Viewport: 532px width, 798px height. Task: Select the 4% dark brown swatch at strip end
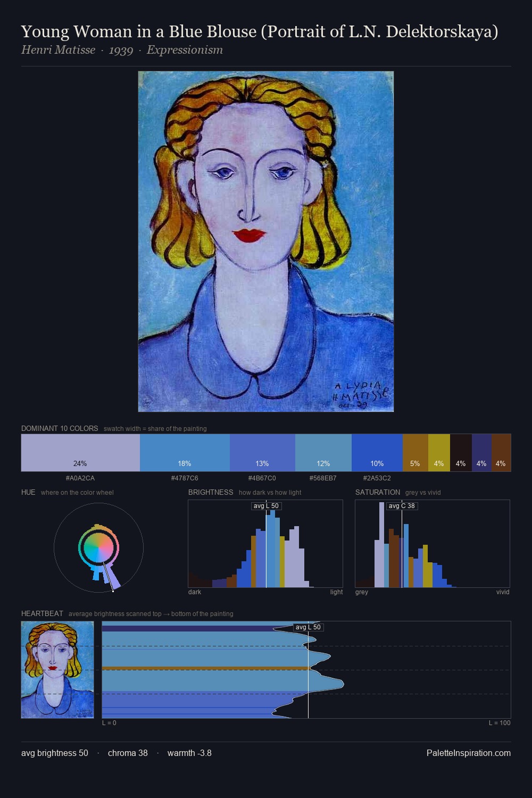[x=501, y=453]
